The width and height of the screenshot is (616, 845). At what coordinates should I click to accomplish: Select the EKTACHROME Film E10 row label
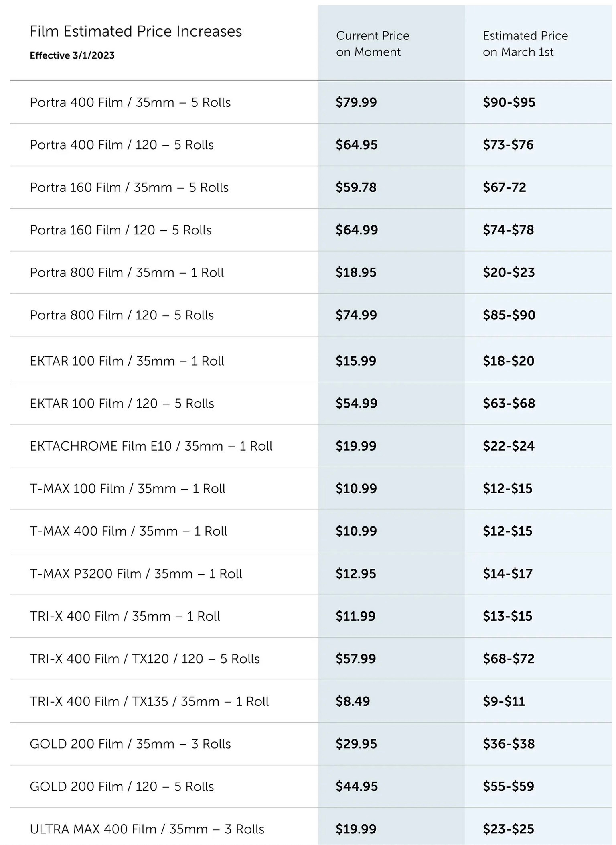click(151, 446)
